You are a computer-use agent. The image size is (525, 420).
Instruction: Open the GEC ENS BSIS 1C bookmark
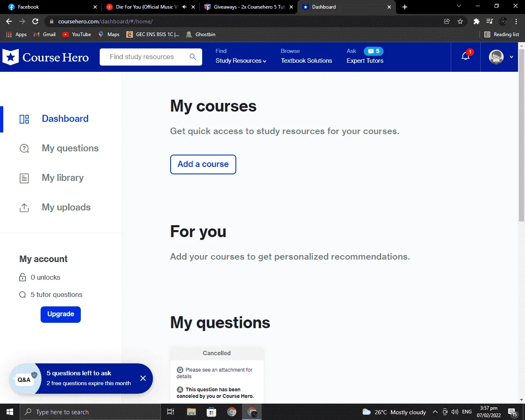tap(153, 34)
